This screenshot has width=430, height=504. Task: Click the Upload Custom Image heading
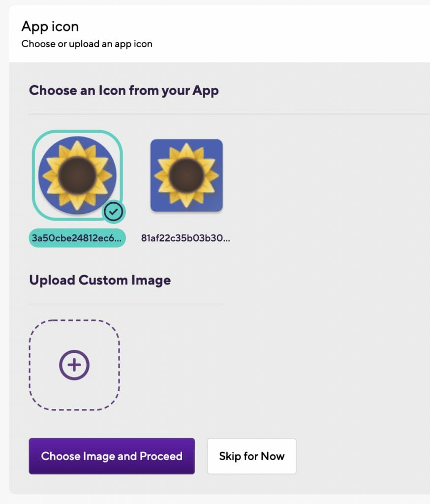(100, 280)
